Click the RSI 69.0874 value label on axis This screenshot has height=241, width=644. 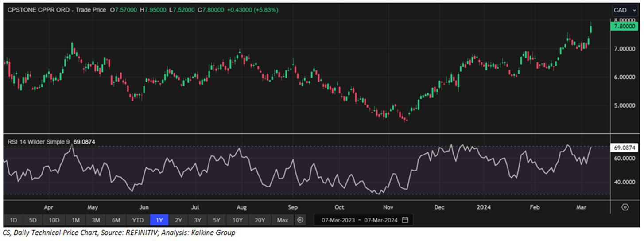click(625, 148)
